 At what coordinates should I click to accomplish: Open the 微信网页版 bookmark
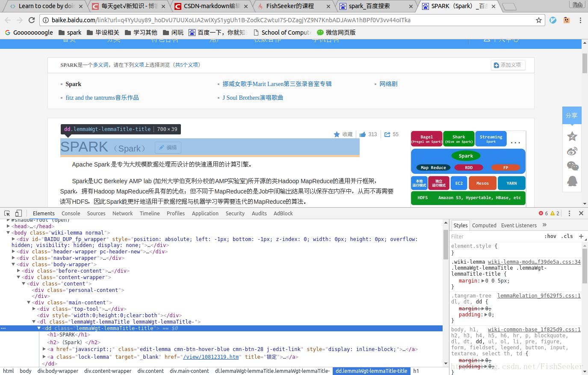click(336, 33)
